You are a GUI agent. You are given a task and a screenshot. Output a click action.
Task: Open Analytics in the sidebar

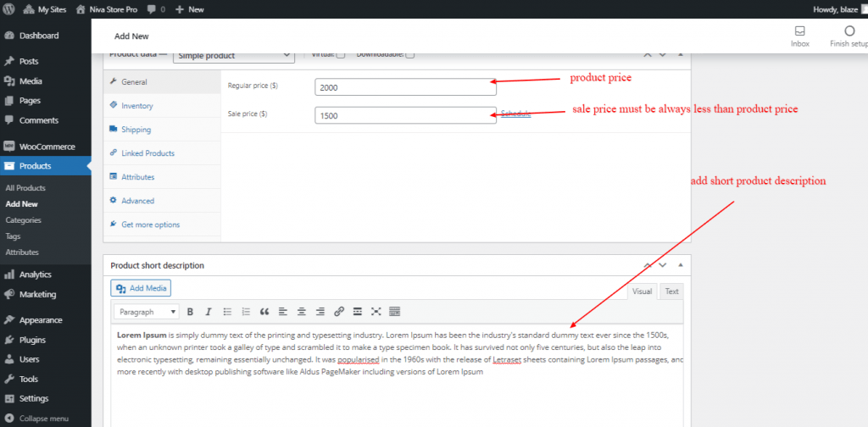click(x=46, y=274)
